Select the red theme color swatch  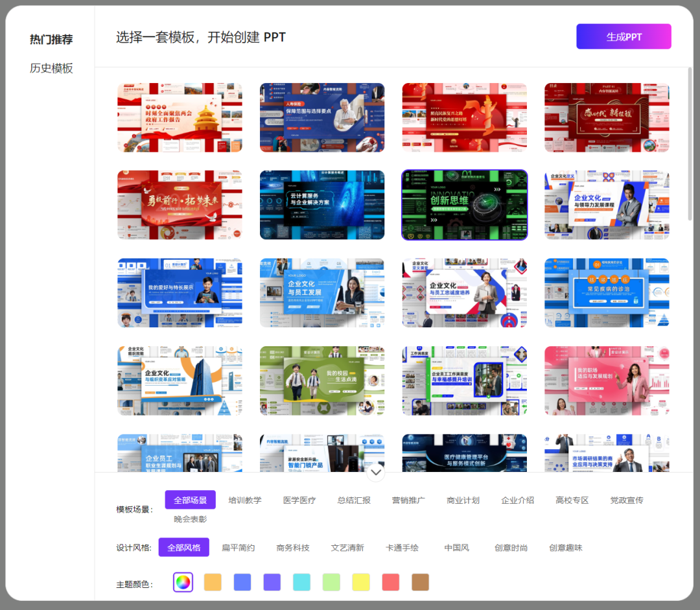[x=391, y=582]
